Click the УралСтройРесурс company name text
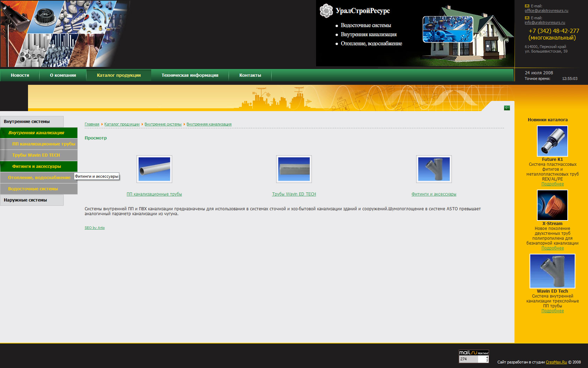Screen dimensions: 588x368 tap(363, 11)
